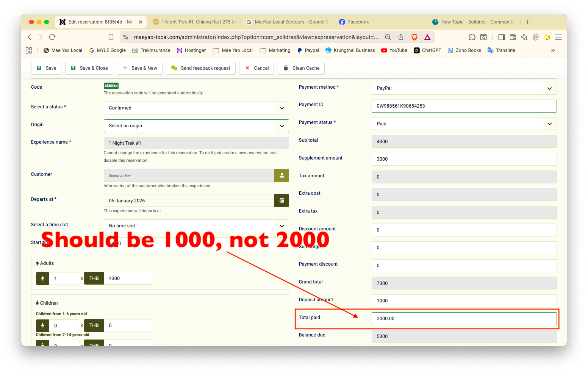Open the YouTube bookmark
588x374 pixels.
pyautogui.click(x=394, y=50)
